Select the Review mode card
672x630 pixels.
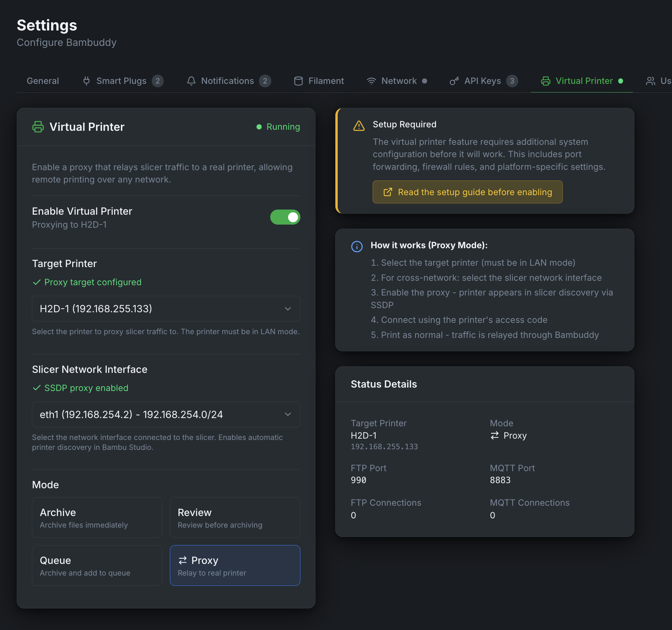pos(235,517)
